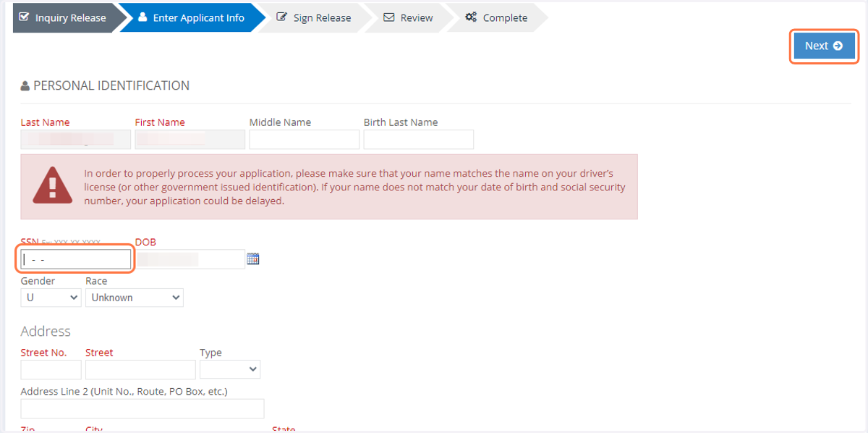
Task: Click the Street name field
Action: point(140,369)
